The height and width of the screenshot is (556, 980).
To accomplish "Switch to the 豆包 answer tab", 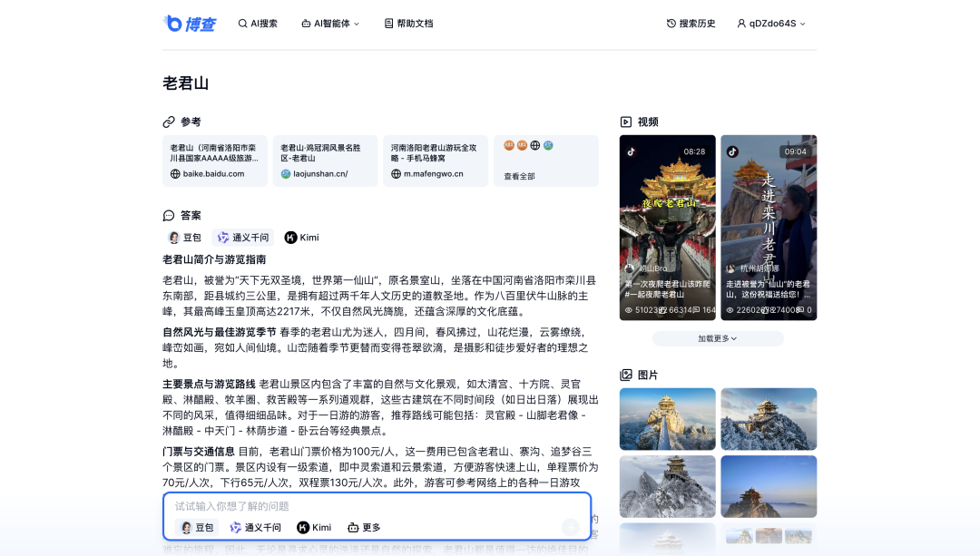I will 184,238.
